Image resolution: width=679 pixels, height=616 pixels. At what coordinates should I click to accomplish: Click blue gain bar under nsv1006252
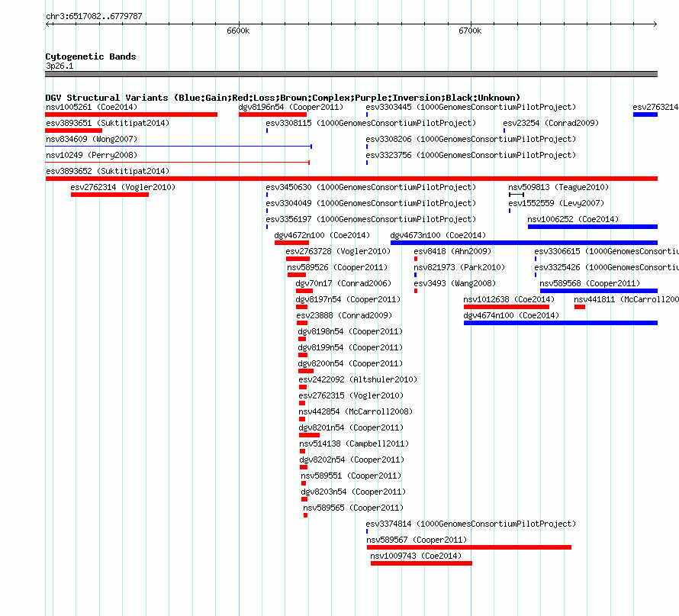592,227
